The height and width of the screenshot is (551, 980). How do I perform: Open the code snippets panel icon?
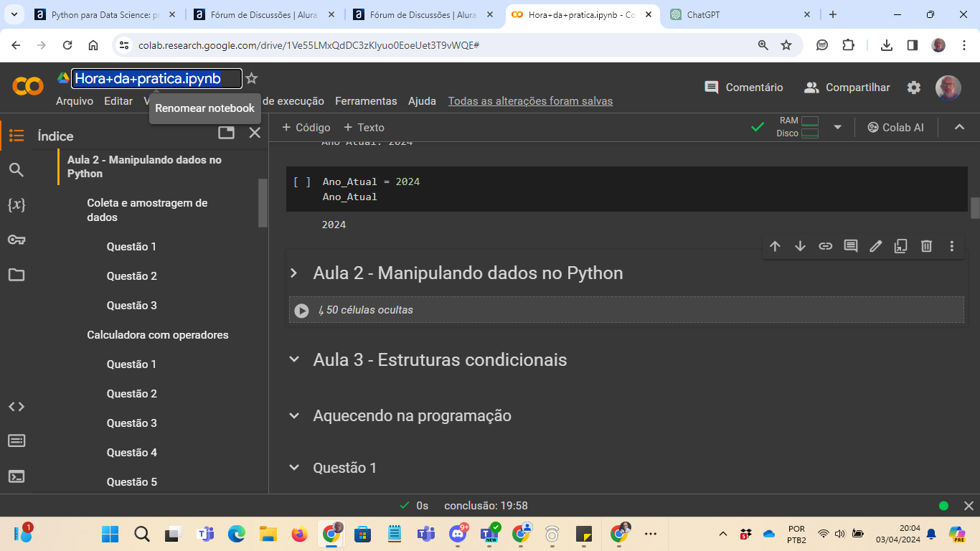[17, 406]
